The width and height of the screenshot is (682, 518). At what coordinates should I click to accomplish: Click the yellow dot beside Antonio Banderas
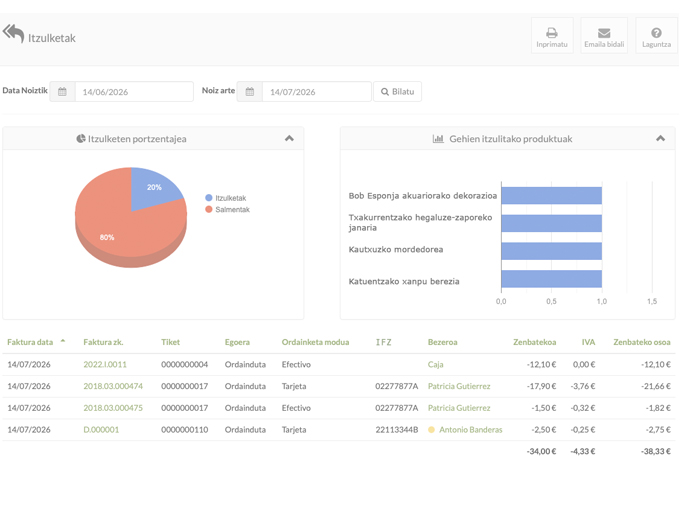tap(431, 430)
